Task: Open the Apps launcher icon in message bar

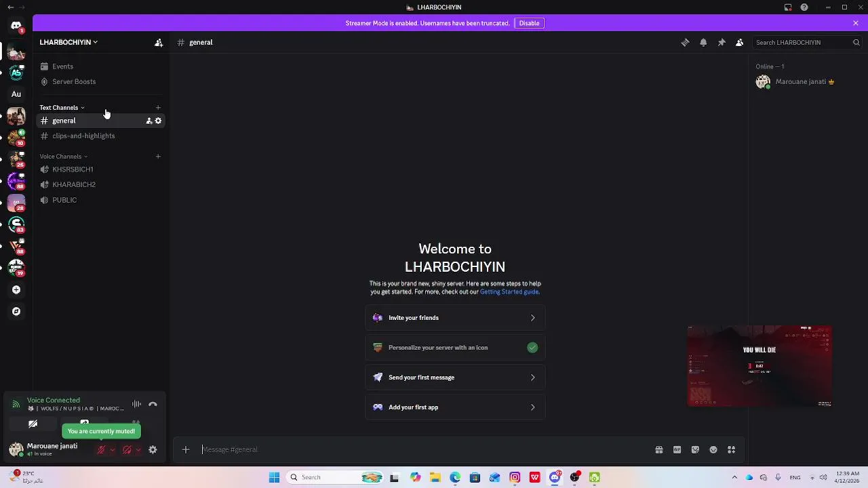Action: (732, 449)
